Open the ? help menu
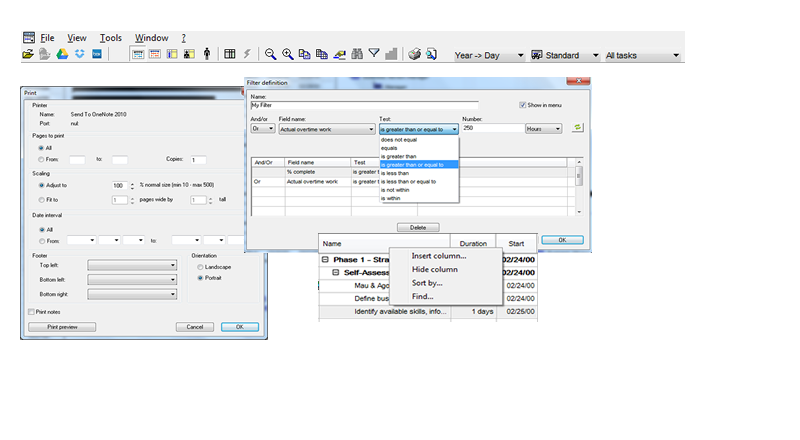 click(184, 38)
